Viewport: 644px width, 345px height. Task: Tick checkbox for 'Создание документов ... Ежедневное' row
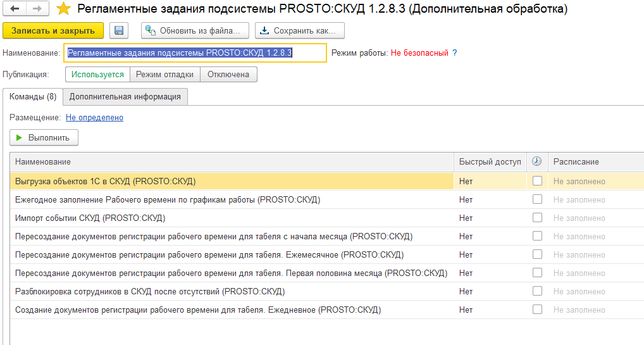tap(537, 310)
